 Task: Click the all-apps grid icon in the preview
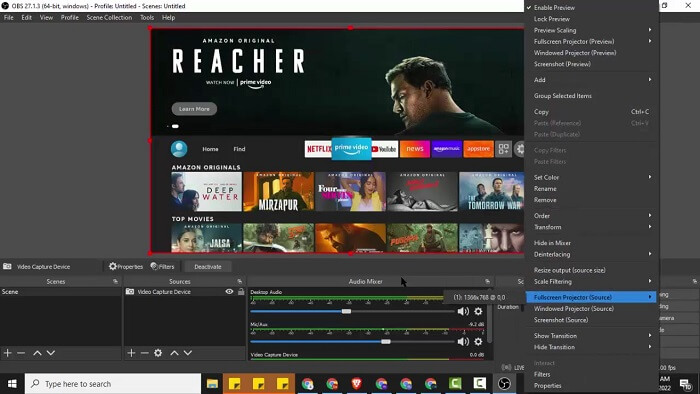click(504, 149)
